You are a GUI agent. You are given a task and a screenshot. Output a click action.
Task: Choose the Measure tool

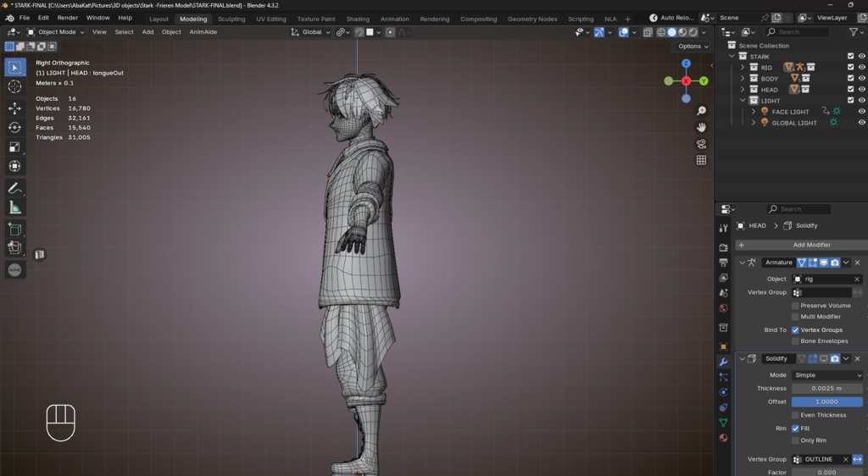(x=15, y=208)
